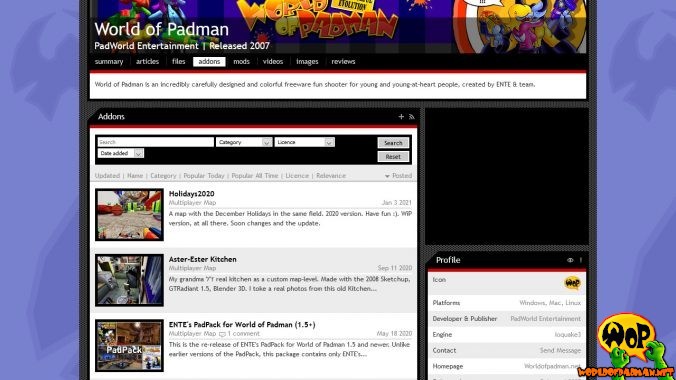676x380 pixels.
Task: Click the add addon plus icon
Action: click(x=401, y=116)
